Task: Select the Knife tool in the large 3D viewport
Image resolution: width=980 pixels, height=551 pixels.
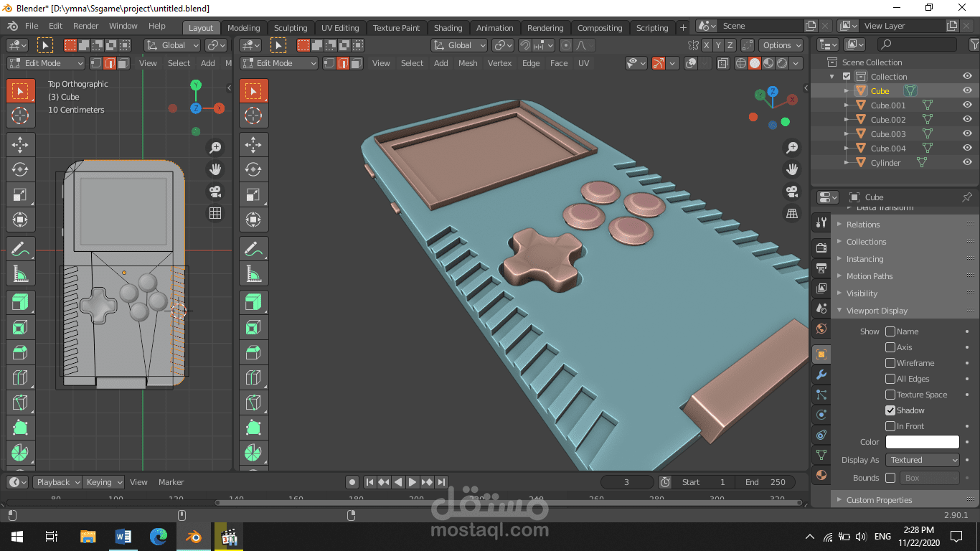Action: pos(253,402)
